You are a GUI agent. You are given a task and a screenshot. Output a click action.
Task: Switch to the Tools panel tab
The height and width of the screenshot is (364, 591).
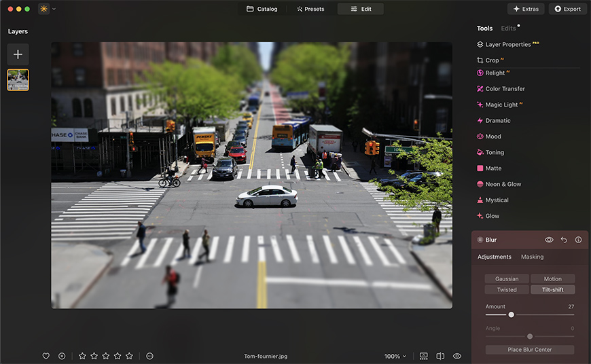[x=484, y=29]
